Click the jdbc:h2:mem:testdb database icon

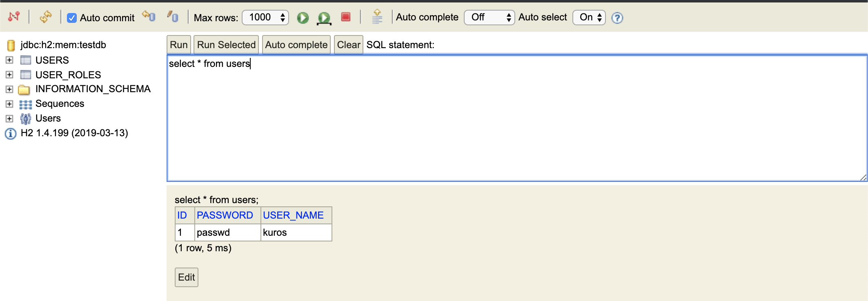11,45
